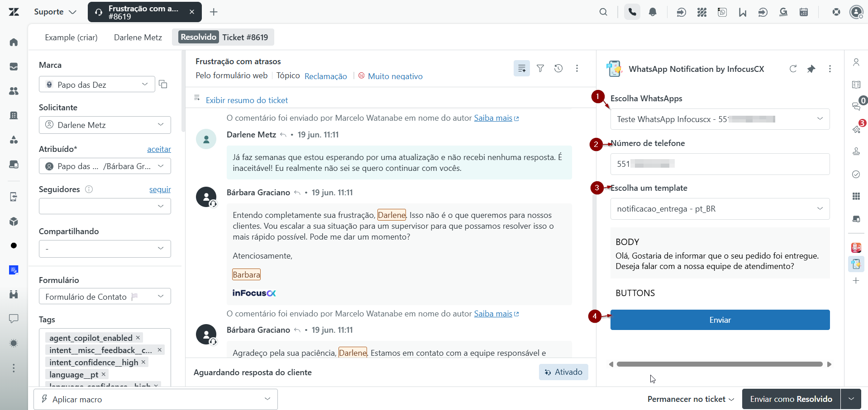This screenshot has height=410, width=868.
Task: Expand the Suporte workspace menu
Action: [x=55, y=12]
